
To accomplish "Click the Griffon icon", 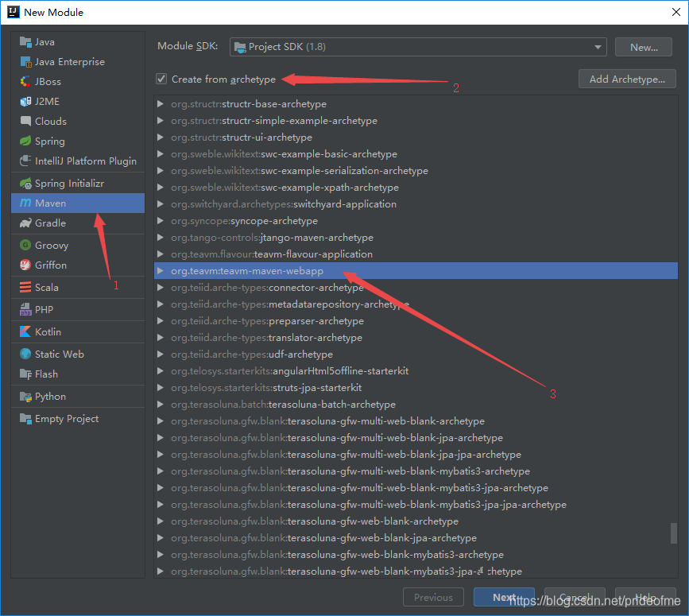I will 25,265.
